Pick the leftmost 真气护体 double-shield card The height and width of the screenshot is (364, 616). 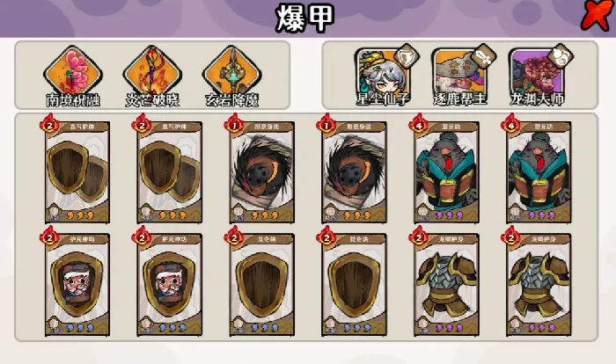(x=77, y=172)
